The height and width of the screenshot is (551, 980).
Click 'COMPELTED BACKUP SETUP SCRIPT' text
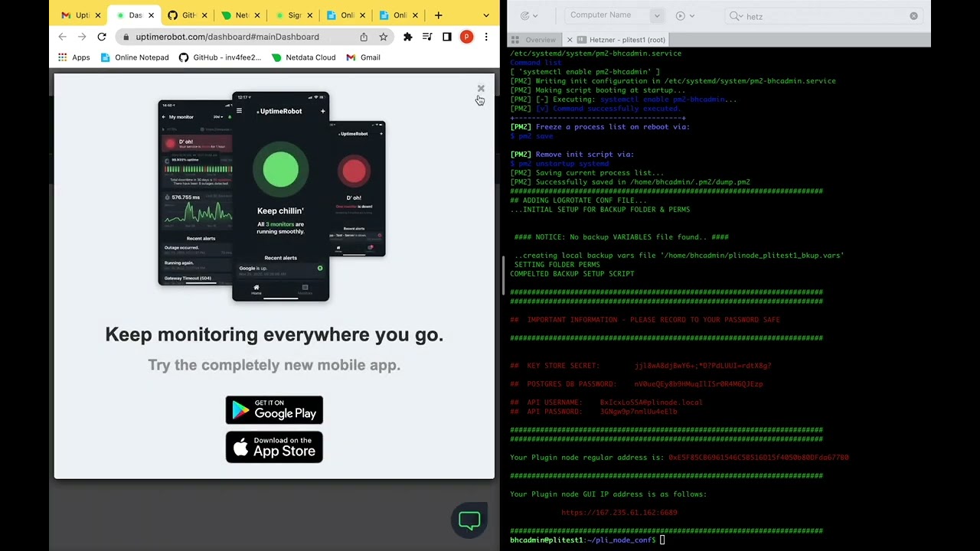pos(572,274)
